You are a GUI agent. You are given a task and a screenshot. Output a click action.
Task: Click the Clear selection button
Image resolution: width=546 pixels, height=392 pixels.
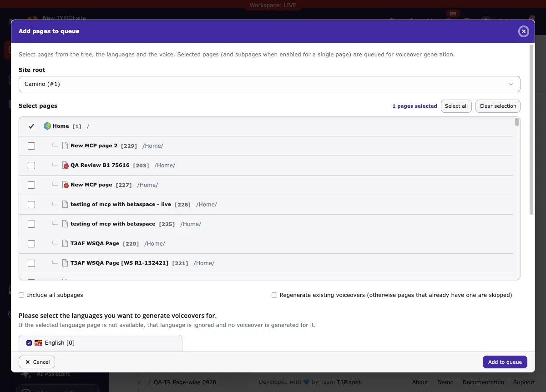click(498, 106)
